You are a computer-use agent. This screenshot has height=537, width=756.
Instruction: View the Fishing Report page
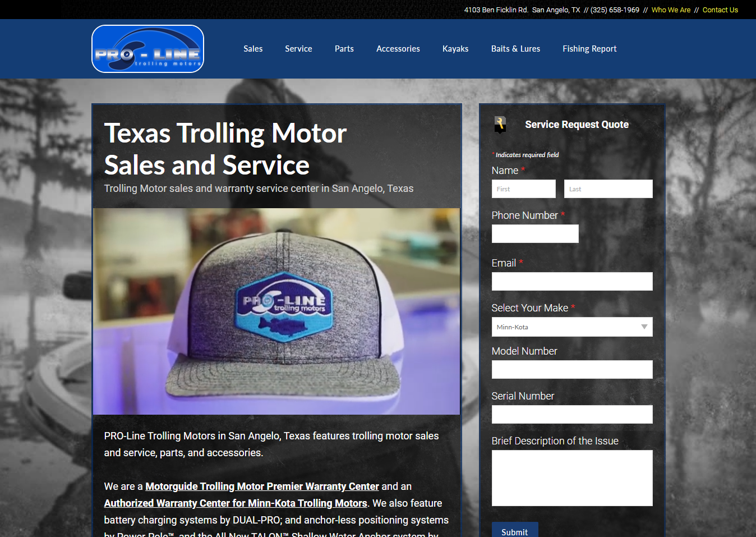(589, 49)
